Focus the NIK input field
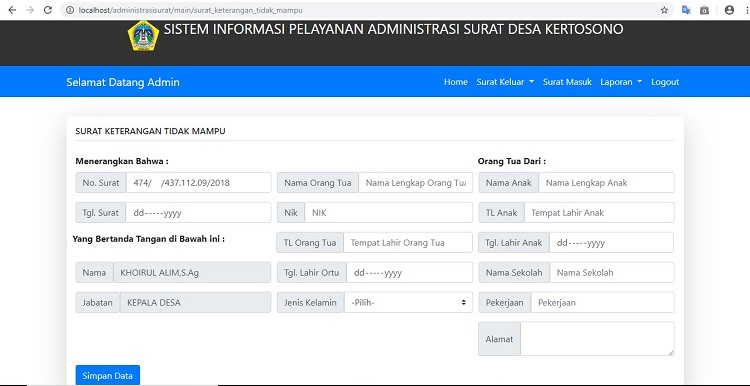750x386 pixels. pyautogui.click(x=388, y=213)
